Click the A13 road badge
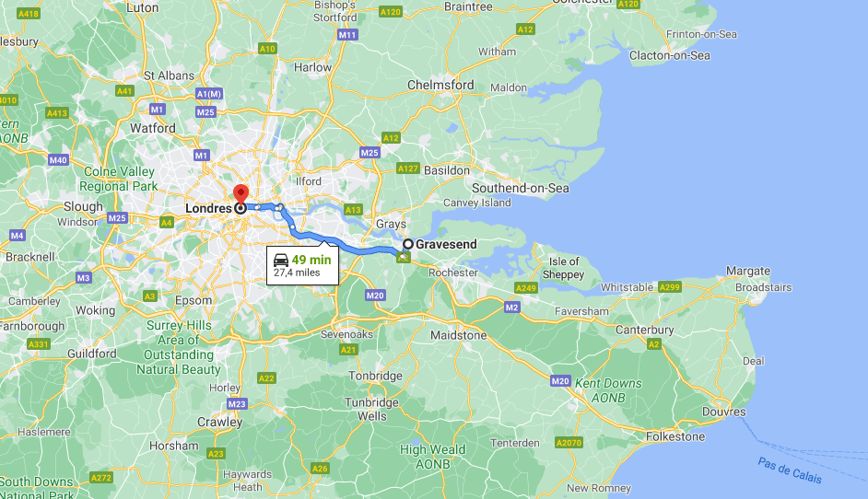 pos(353,210)
